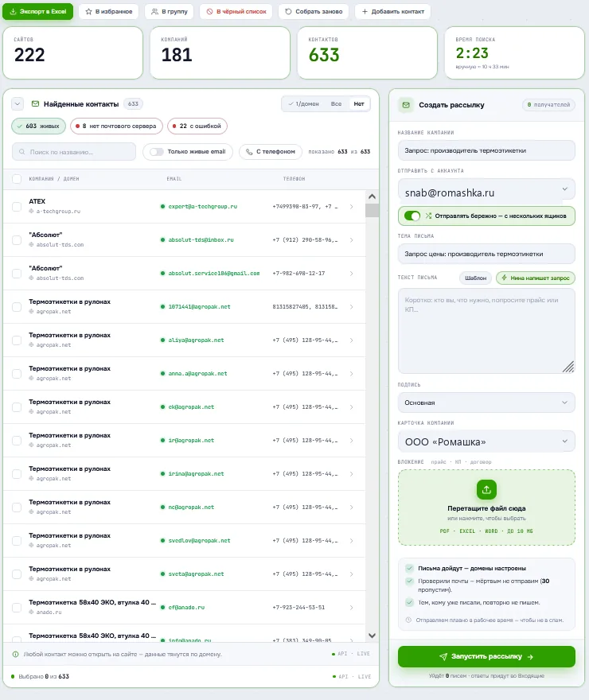
Task: Click into the letter text area
Action: [486, 331]
